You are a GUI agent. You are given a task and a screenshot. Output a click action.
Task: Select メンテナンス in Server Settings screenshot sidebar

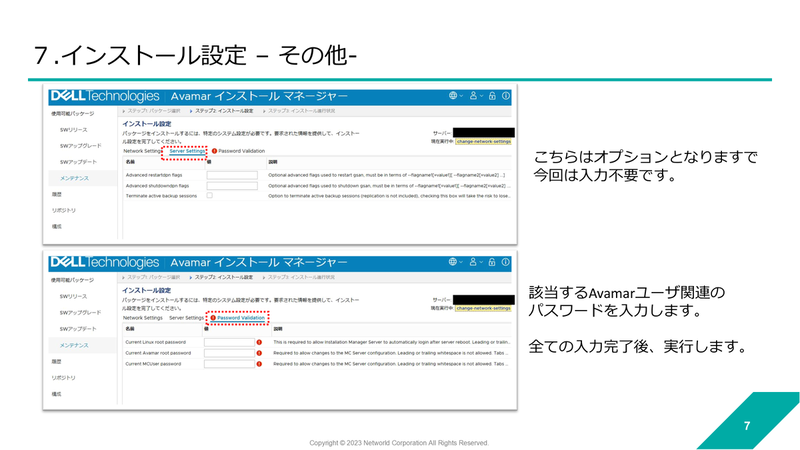pos(74,178)
